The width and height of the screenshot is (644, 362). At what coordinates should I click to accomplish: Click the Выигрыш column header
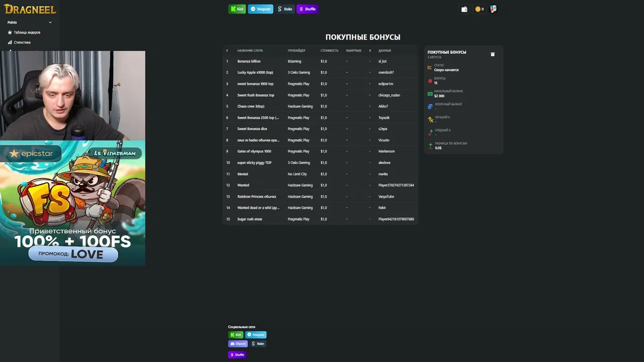354,51
